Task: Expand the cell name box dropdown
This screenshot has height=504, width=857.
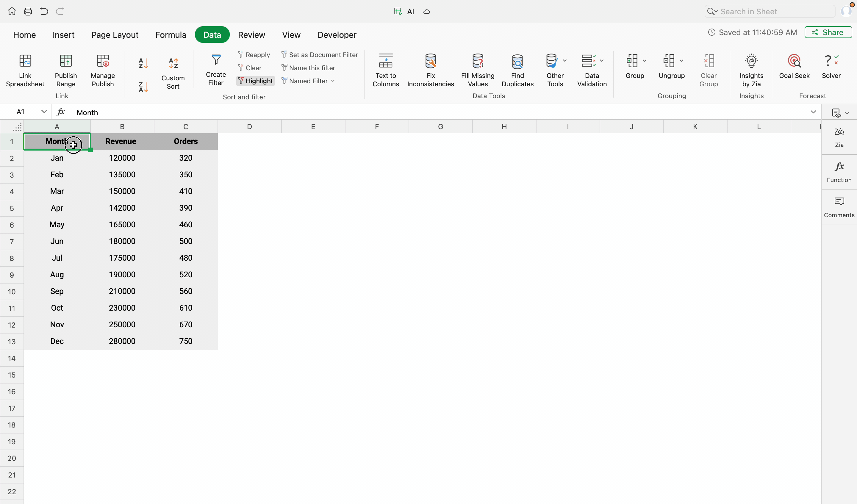Action: click(x=44, y=112)
